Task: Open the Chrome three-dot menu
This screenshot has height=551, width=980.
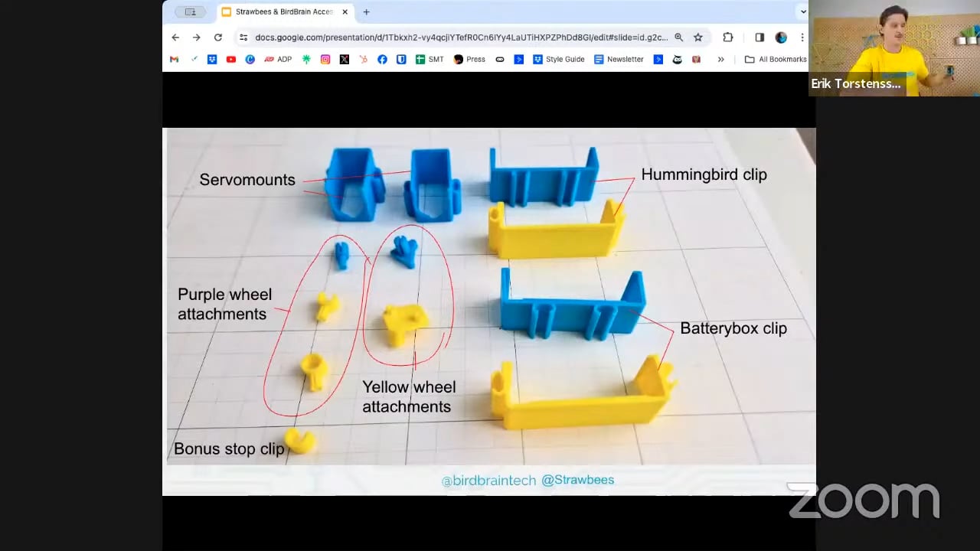Action: pyautogui.click(x=802, y=37)
